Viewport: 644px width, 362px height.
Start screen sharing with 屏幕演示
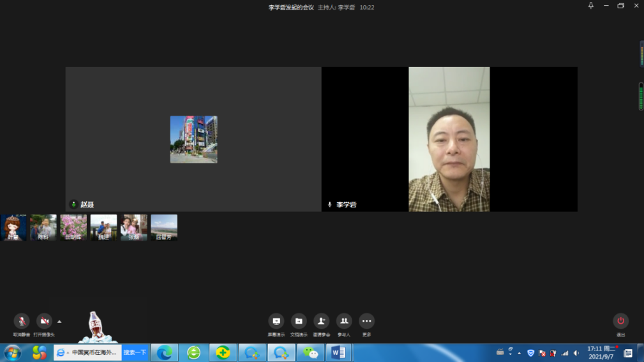(x=276, y=321)
